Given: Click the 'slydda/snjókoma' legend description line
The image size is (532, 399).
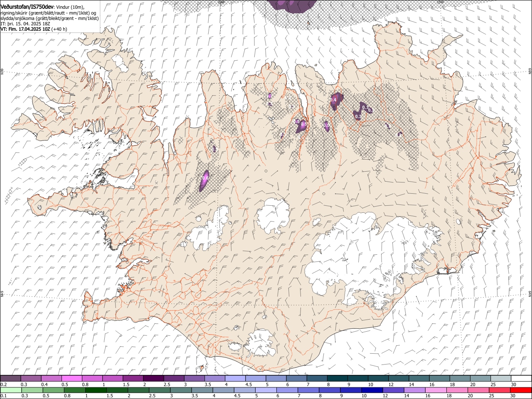Looking at the screenshot, I should click(49, 18).
